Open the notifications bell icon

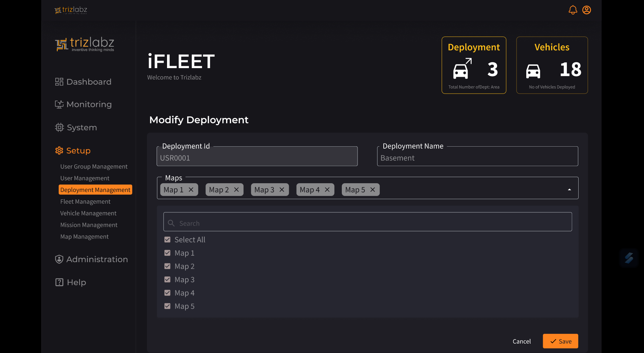[573, 10]
